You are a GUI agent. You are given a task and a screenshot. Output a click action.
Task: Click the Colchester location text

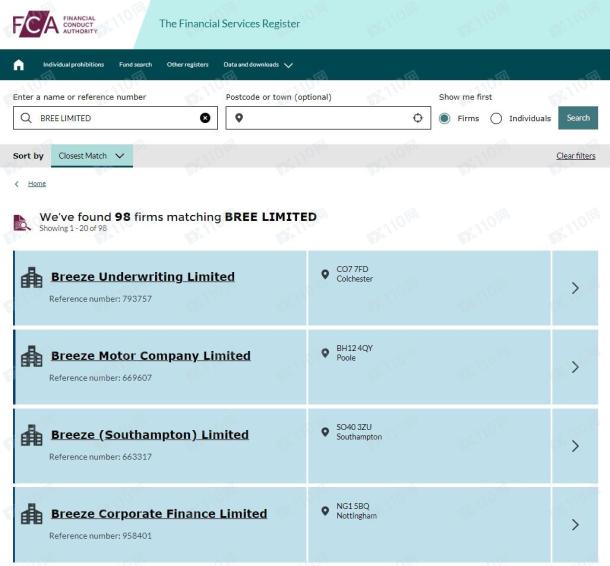354,279
